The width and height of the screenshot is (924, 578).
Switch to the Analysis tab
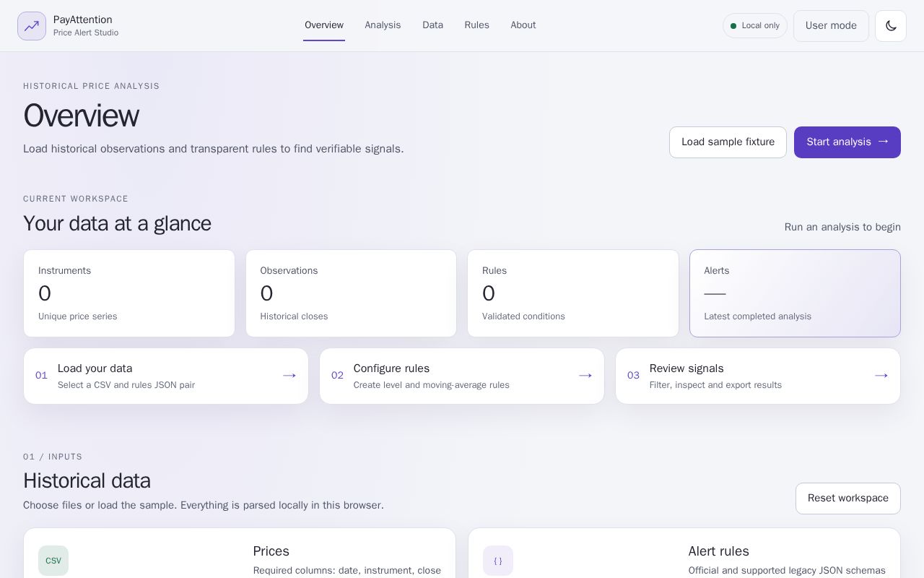pos(383,25)
